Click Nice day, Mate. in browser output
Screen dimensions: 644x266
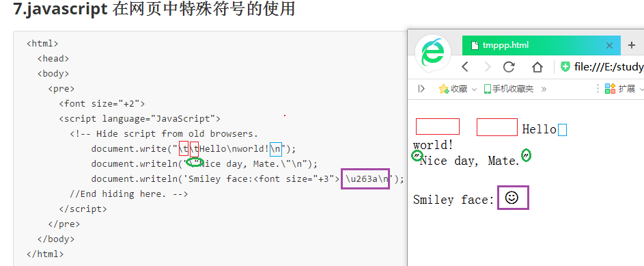[470, 161]
